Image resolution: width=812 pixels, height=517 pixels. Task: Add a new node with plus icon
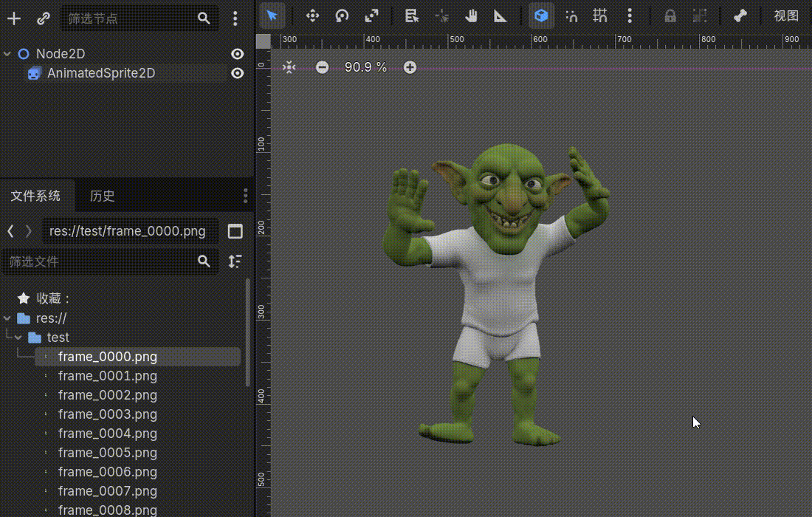[x=14, y=18]
